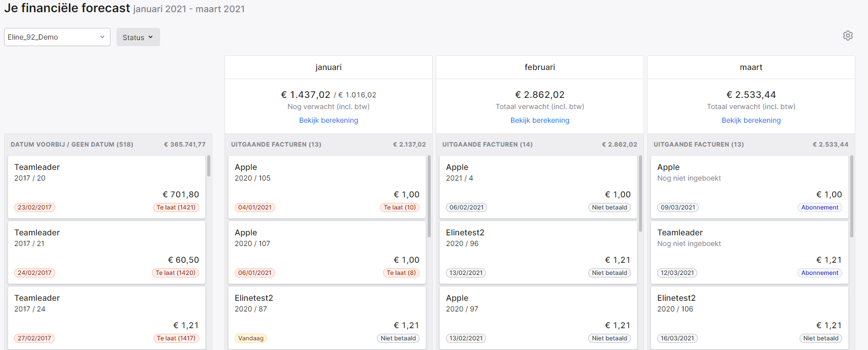Expand the Status filter dropdown
This screenshot has height=350, width=868.
pyautogui.click(x=138, y=37)
